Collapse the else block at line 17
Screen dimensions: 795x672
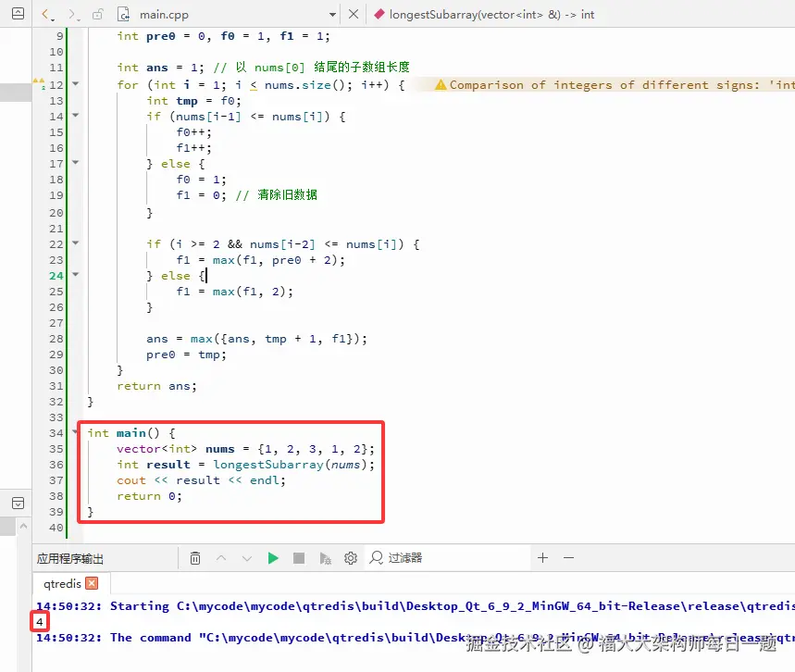click(76, 162)
